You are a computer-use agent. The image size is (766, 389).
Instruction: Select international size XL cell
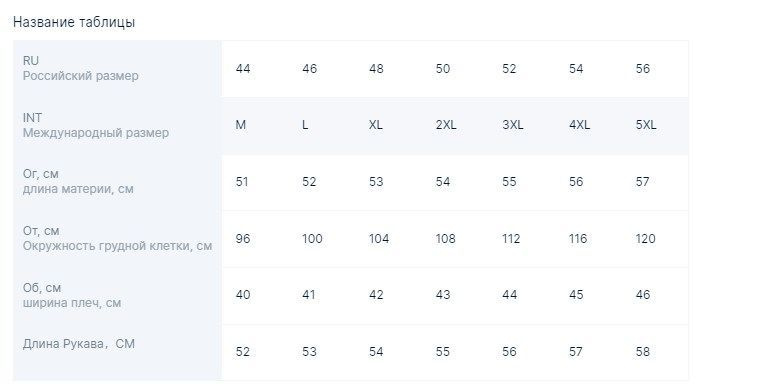point(376,125)
